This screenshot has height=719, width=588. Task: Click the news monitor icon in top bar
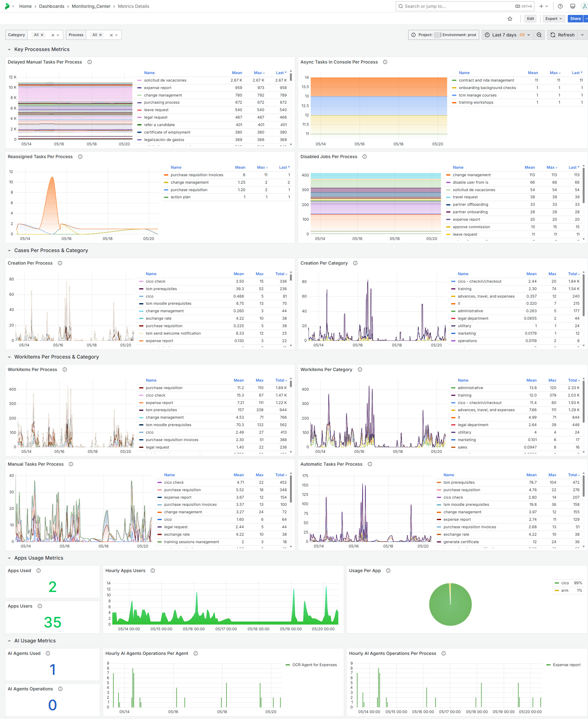pyautogui.click(x=573, y=6)
